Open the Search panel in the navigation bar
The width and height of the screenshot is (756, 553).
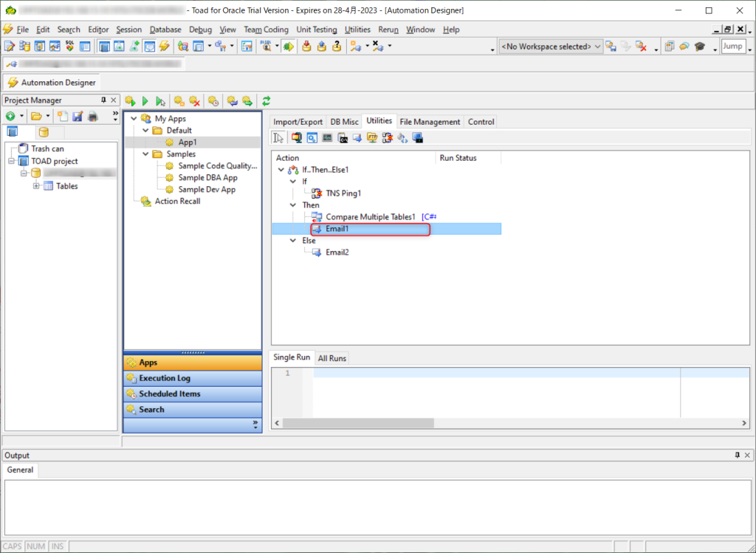(x=193, y=410)
